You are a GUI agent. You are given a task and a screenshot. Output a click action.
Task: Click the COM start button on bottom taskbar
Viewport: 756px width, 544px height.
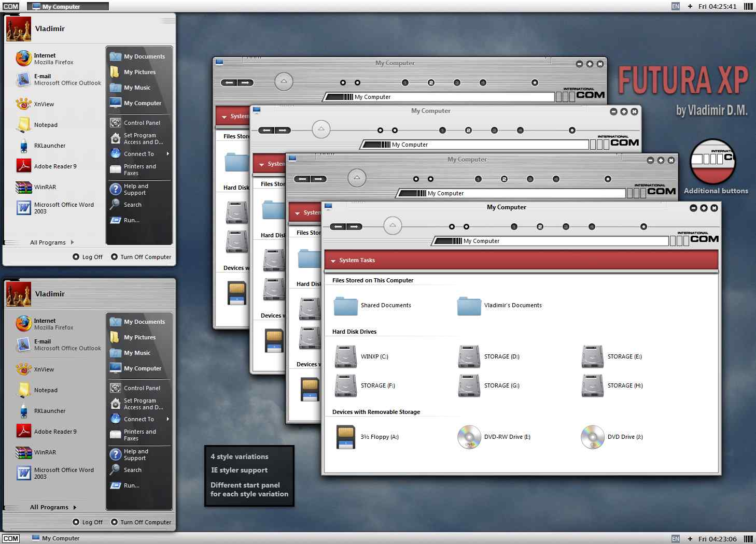click(x=10, y=538)
